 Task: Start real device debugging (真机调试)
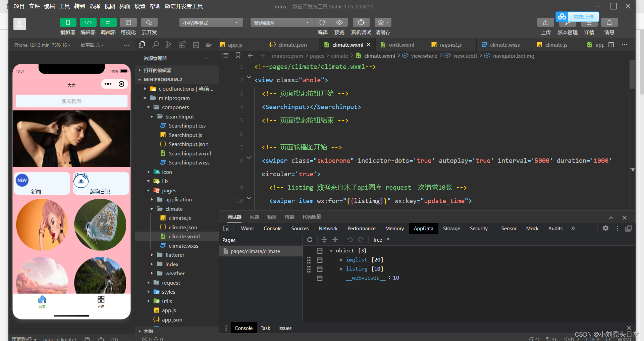pyautogui.click(x=361, y=22)
